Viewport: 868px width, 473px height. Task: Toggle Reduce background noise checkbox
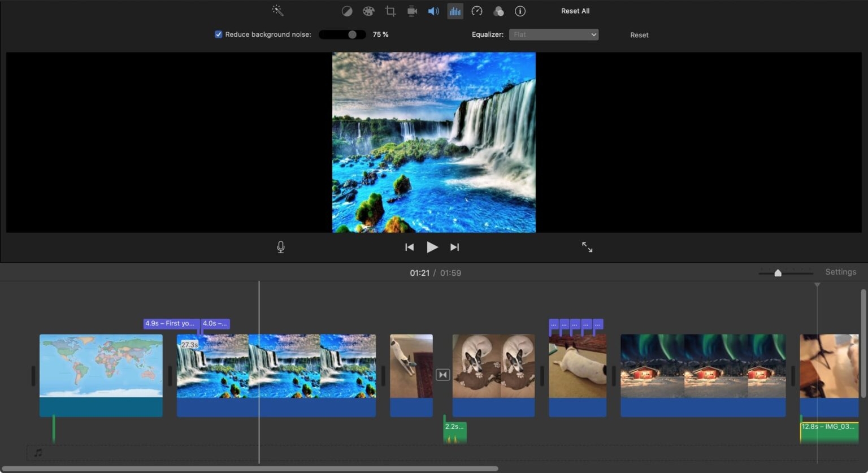(x=218, y=34)
